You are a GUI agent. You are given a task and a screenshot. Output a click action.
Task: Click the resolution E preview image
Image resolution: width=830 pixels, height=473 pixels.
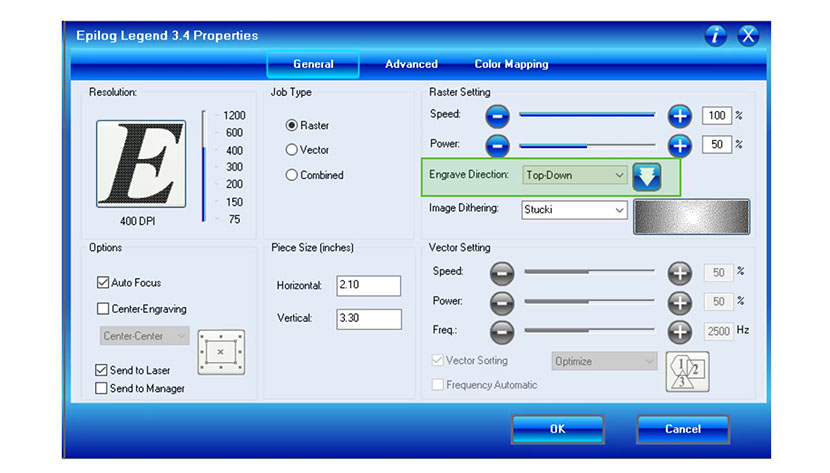141,163
